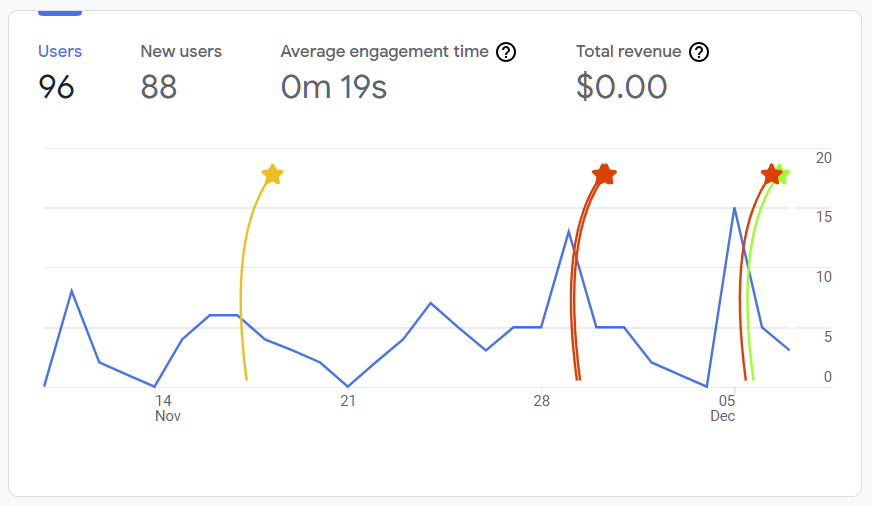
Task: Select the Users metric tab
Action: pyautogui.click(x=60, y=51)
